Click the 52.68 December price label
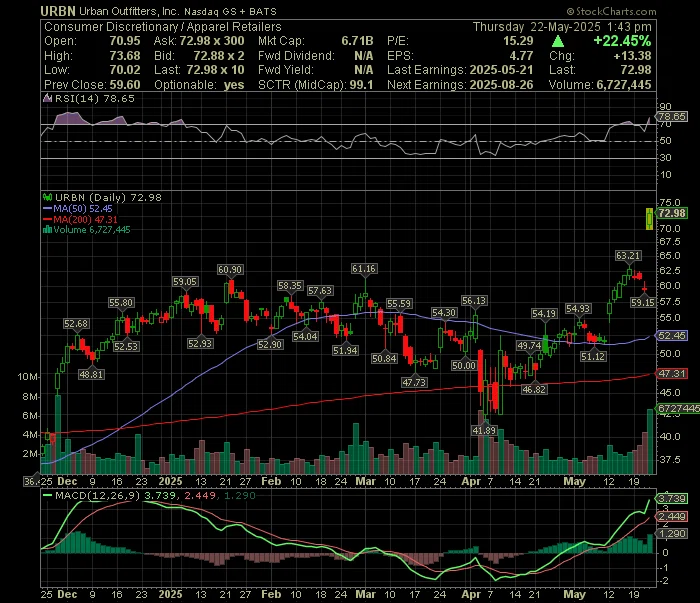Image resolution: width=700 pixels, height=603 pixels. (76, 323)
